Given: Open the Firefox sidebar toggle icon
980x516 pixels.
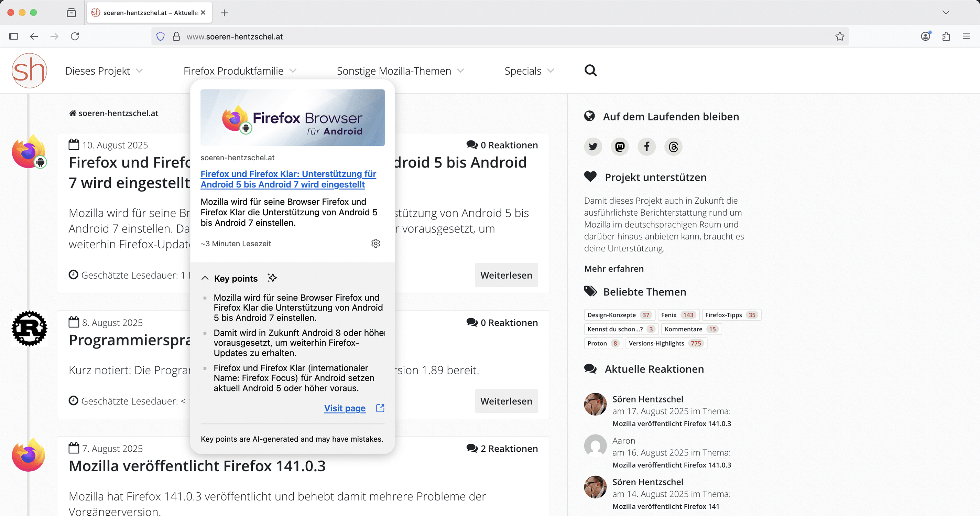Looking at the screenshot, I should 14,36.
